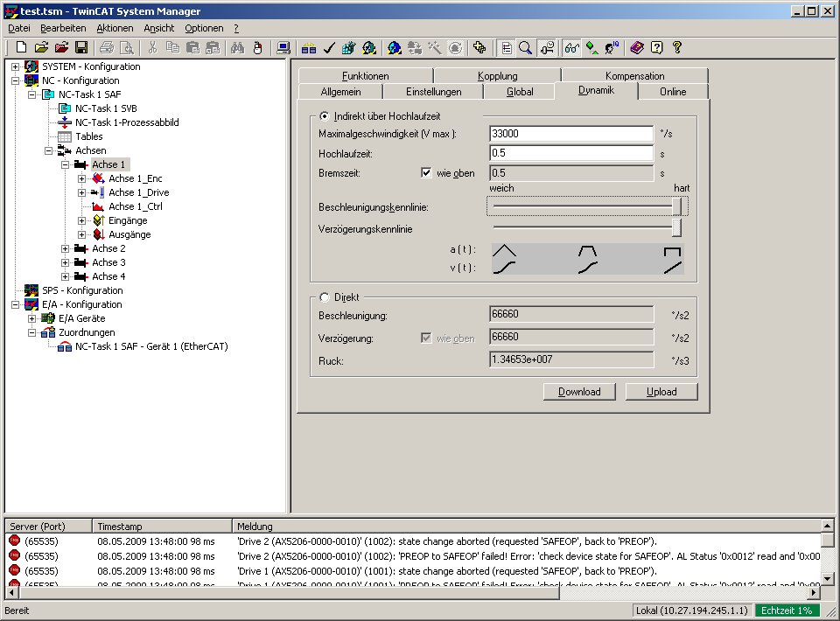Open an existing file with the yellow folder icon
Viewport: 840px width, 621px height.
pos(41,47)
